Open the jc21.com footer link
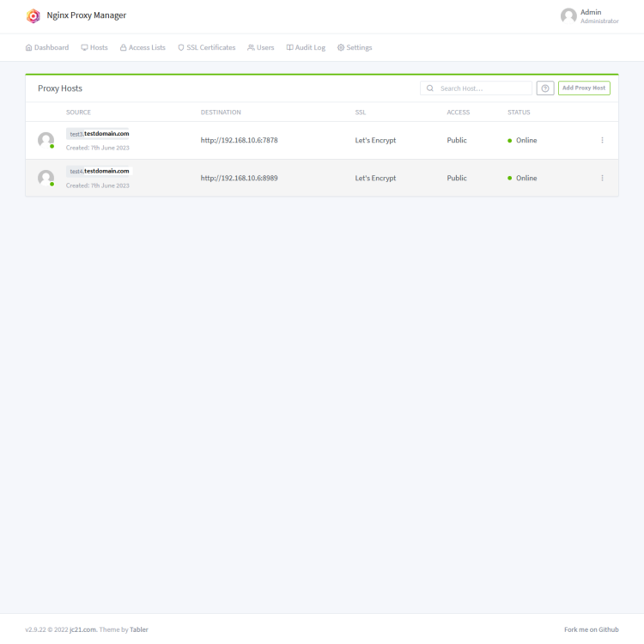Screen dimensions: 644x644 (x=83, y=629)
